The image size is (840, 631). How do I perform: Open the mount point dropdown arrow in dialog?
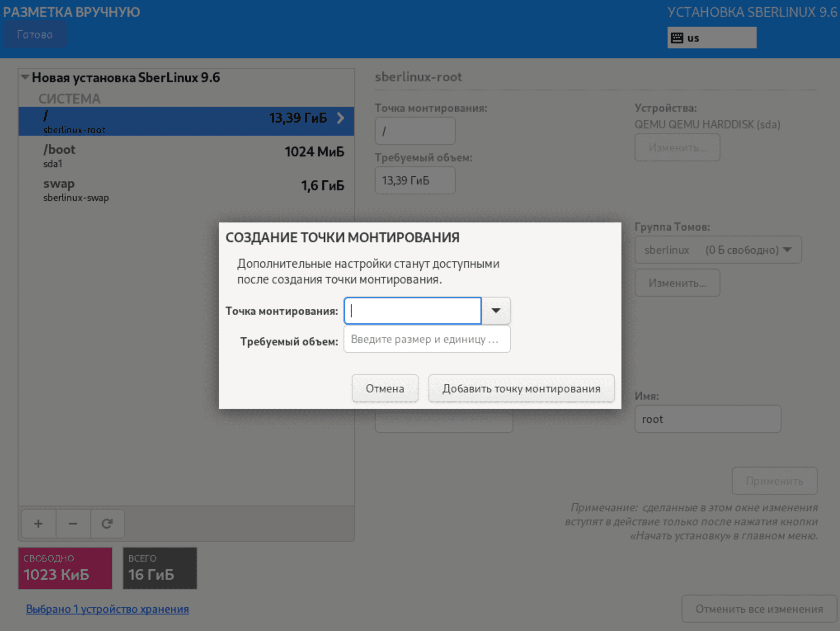496,310
